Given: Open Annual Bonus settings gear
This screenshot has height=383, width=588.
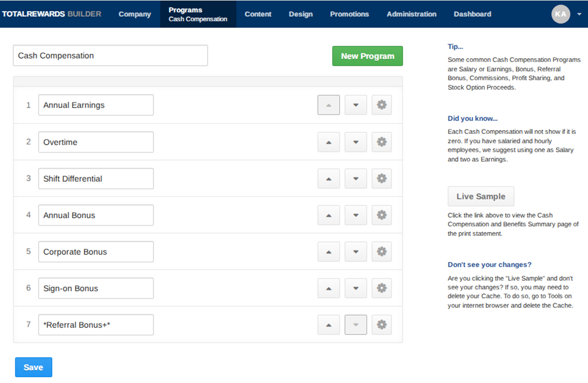Looking at the screenshot, I should [x=382, y=215].
